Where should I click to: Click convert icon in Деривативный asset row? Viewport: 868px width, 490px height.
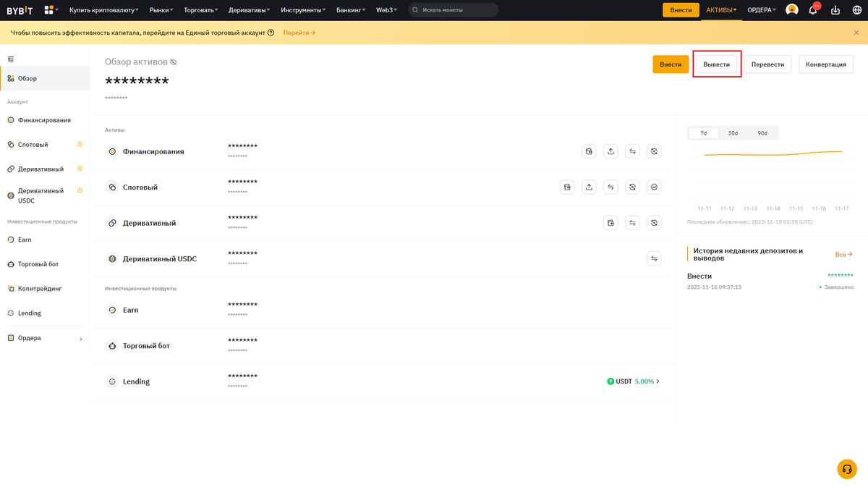point(654,223)
